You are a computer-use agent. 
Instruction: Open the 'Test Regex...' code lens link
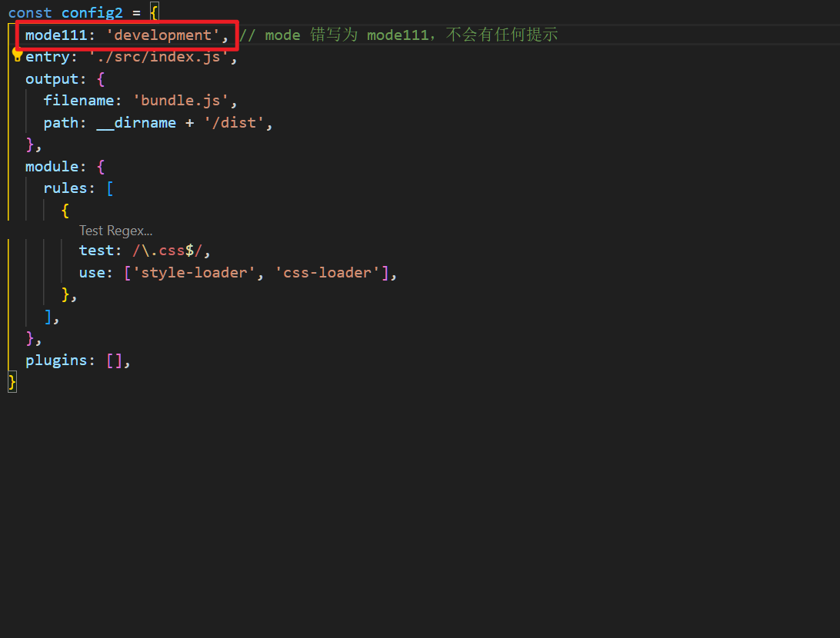click(115, 231)
